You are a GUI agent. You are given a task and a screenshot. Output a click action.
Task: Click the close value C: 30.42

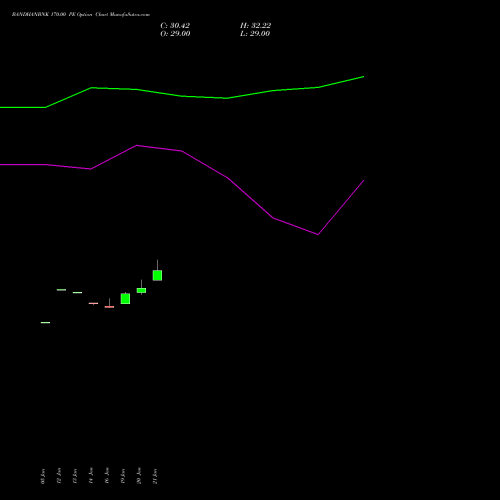pos(175,26)
